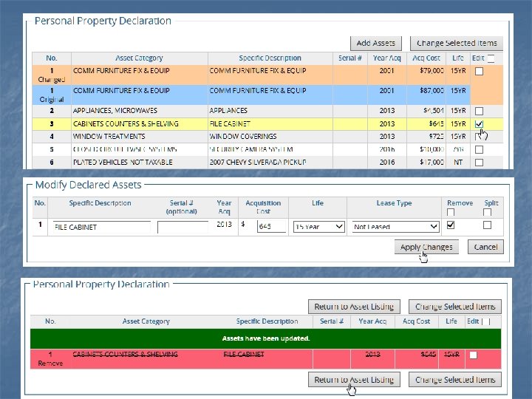This screenshot has width=532, height=399.
Task: Click Cancel in Modify Declared Assets
Action: [x=485, y=247]
